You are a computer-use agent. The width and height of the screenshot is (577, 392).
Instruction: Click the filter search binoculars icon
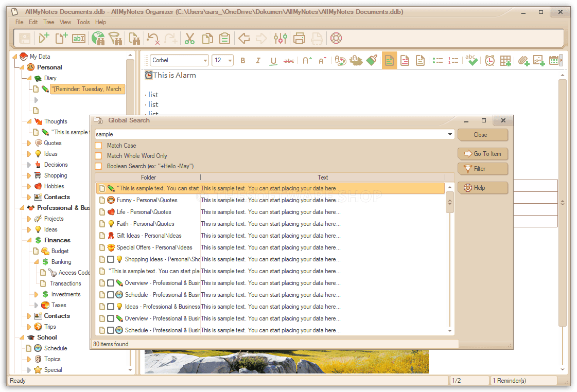tap(115, 38)
